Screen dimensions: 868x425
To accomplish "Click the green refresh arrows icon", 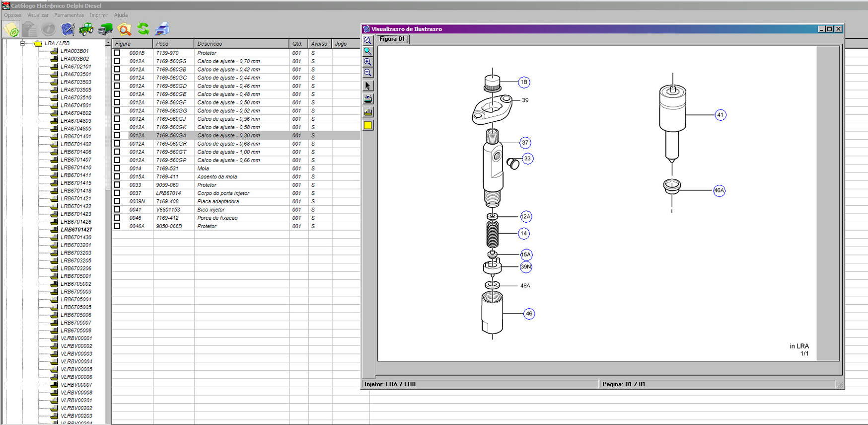I will point(143,29).
